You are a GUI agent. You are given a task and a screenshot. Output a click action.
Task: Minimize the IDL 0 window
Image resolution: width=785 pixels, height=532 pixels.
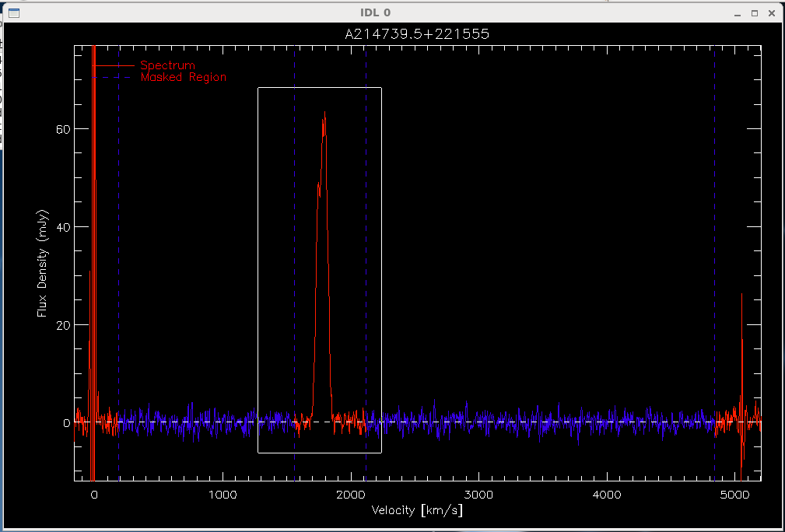point(738,13)
